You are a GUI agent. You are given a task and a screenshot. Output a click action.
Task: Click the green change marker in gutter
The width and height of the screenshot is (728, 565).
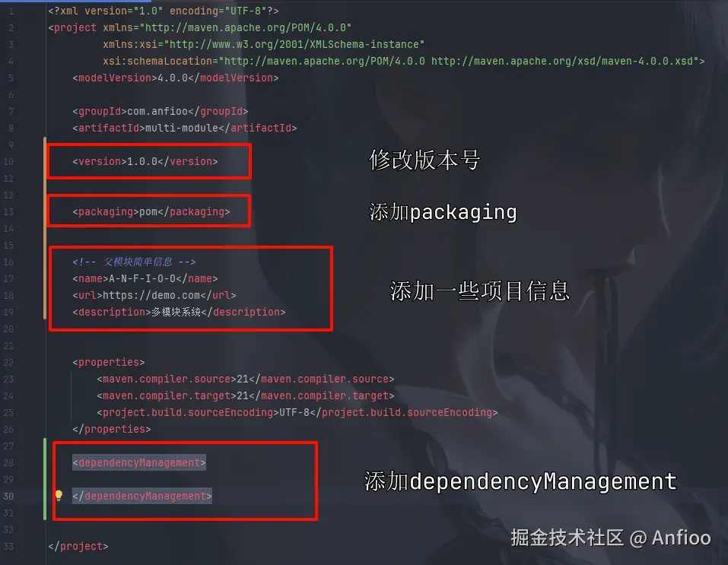[45, 479]
